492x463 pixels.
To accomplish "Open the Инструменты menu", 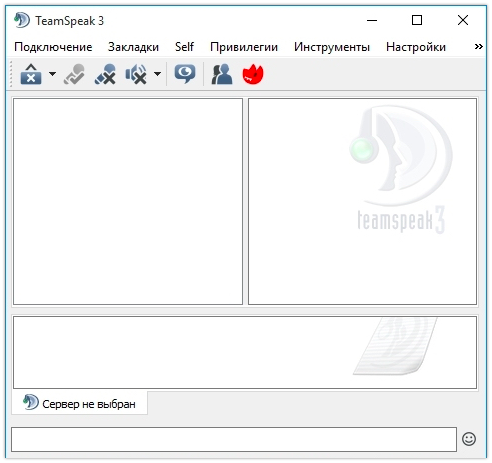I will coord(332,47).
